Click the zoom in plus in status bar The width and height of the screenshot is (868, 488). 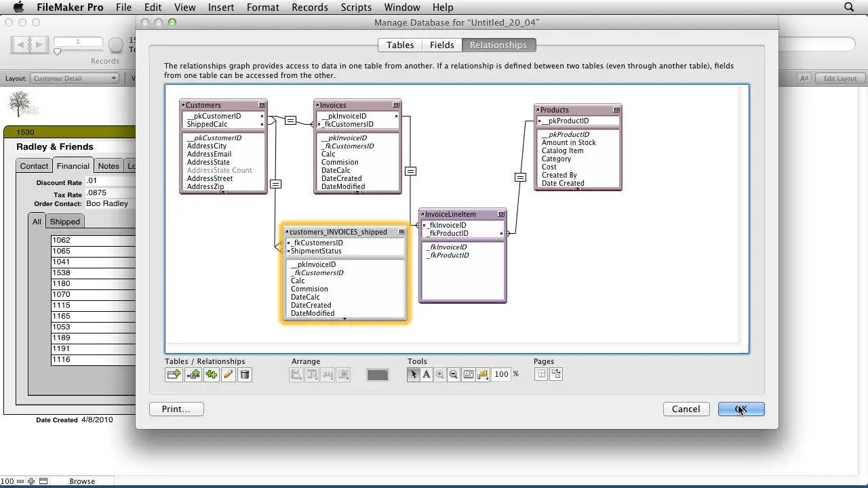31,481
